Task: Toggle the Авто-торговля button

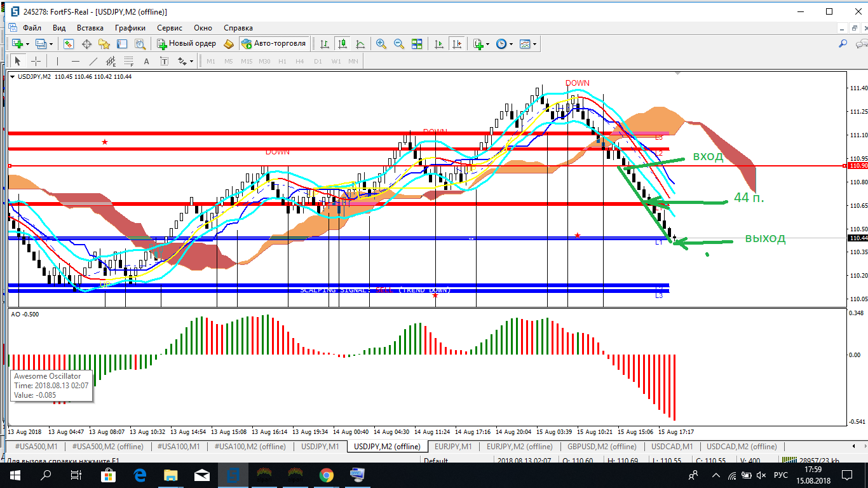Action: (274, 44)
